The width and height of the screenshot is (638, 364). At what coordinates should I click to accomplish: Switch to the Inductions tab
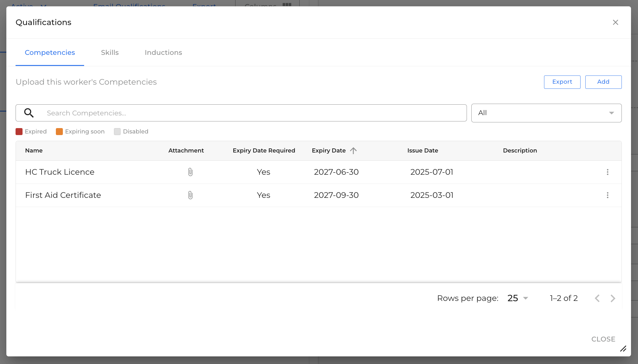point(163,53)
